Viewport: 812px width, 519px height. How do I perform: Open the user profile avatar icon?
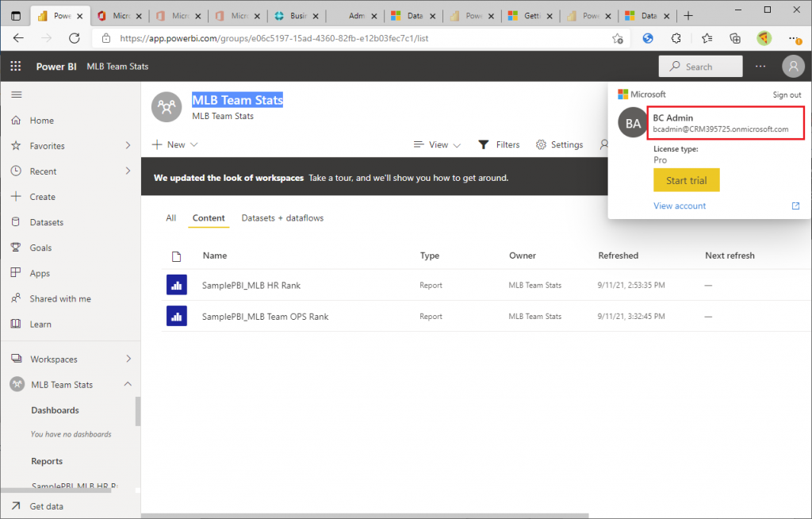pos(793,67)
